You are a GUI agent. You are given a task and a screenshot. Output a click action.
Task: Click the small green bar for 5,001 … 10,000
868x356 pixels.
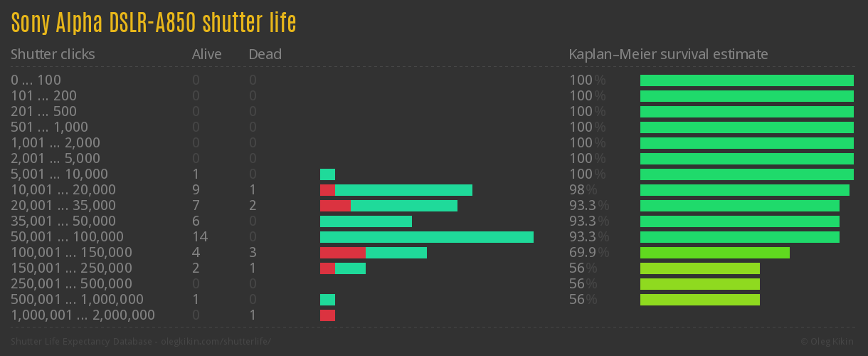pos(327,174)
